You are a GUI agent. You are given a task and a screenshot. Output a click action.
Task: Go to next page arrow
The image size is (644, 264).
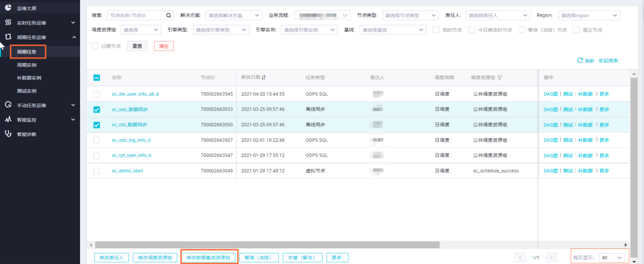[x=552, y=258]
